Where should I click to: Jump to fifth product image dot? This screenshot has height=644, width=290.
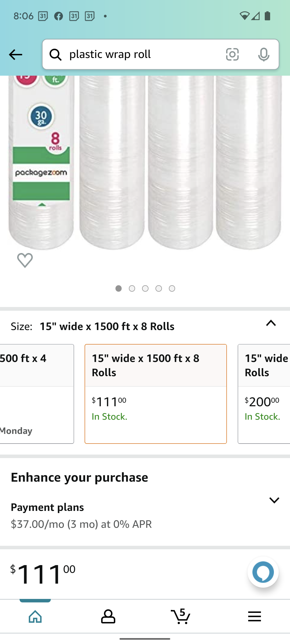[172, 288]
